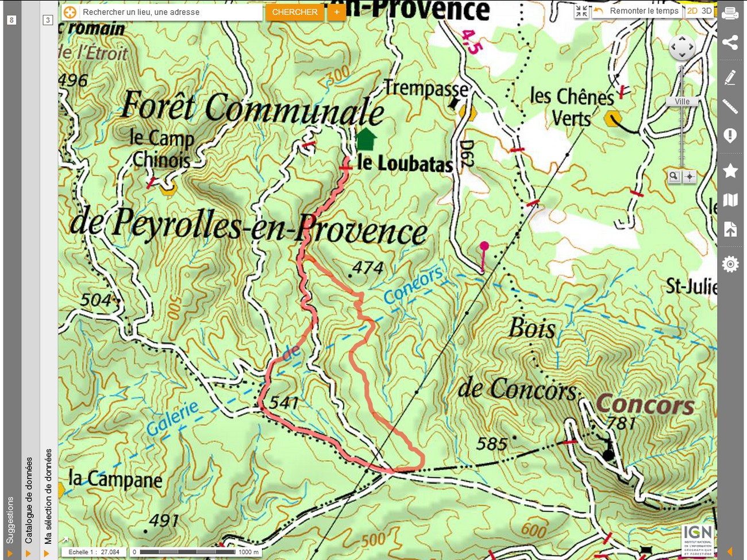Viewport: 747px width, 560px height.
Task: Click the '474' elevation point label
Action: click(368, 267)
